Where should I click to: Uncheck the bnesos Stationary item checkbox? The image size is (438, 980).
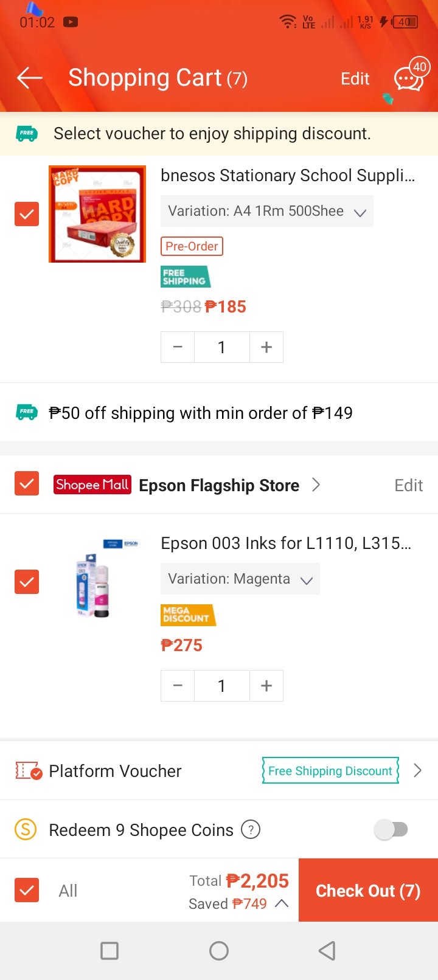27,214
